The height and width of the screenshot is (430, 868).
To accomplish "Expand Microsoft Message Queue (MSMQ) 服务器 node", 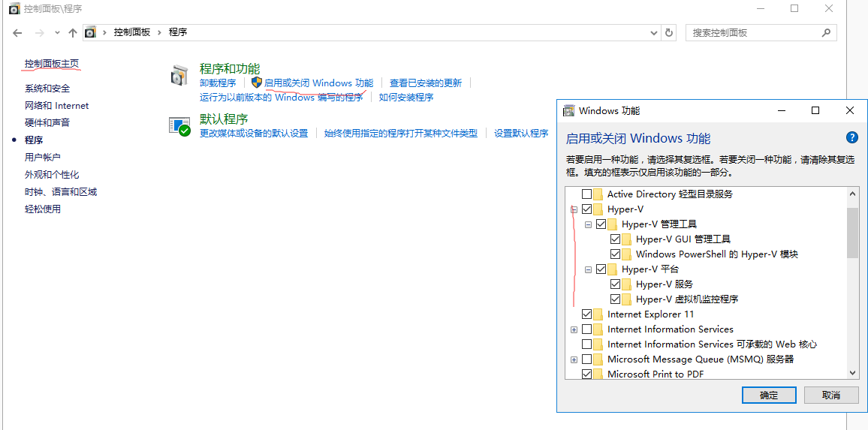I will (x=574, y=359).
